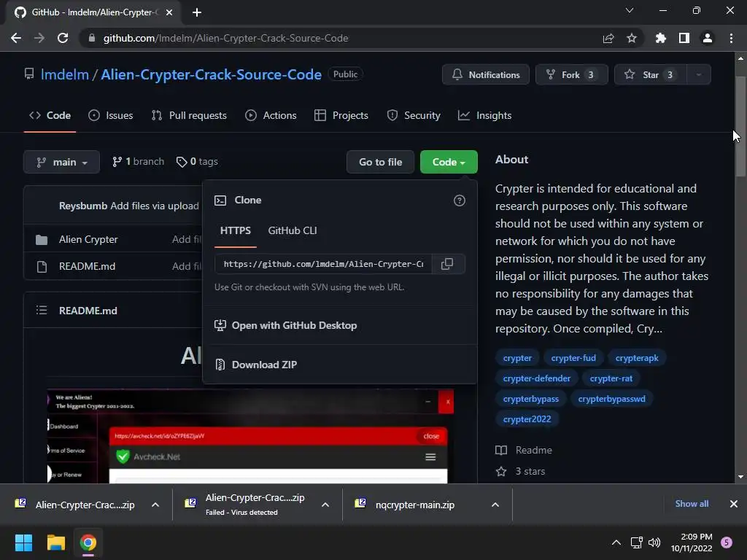Click the page vertical scrollbar thumb

740,126
